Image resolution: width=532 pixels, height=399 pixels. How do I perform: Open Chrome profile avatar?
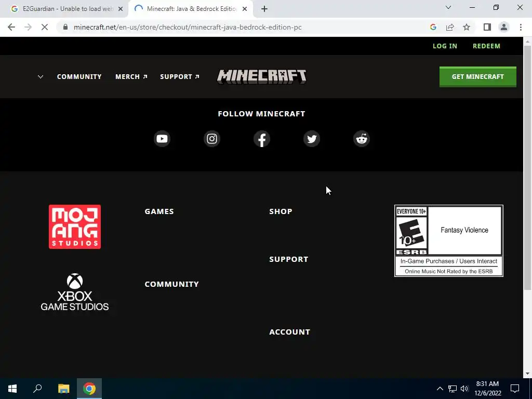point(504,27)
